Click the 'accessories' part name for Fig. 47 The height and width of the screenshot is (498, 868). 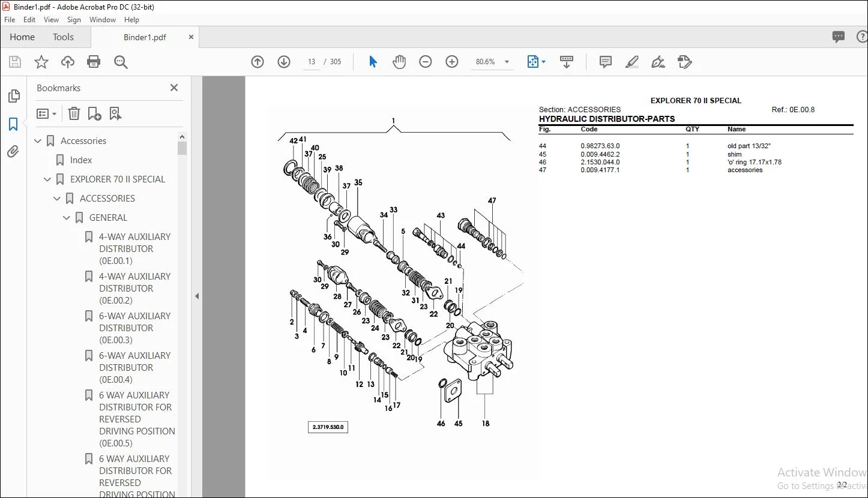745,170
